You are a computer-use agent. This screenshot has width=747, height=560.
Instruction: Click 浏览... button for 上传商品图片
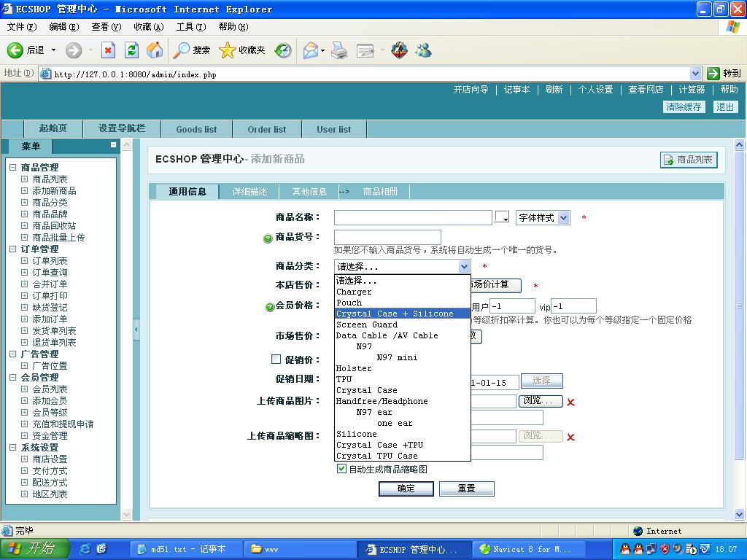541,401
